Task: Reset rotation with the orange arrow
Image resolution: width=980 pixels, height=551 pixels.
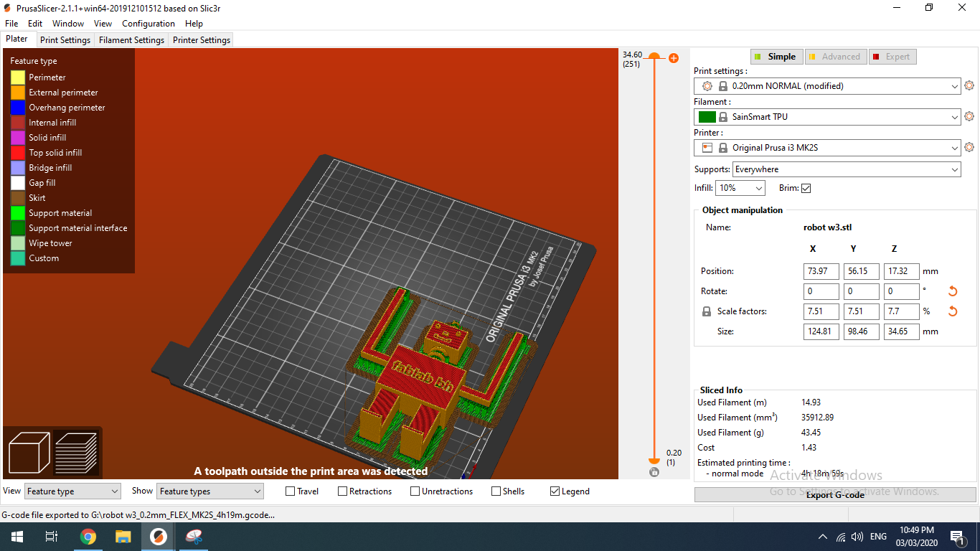Action: click(x=953, y=291)
